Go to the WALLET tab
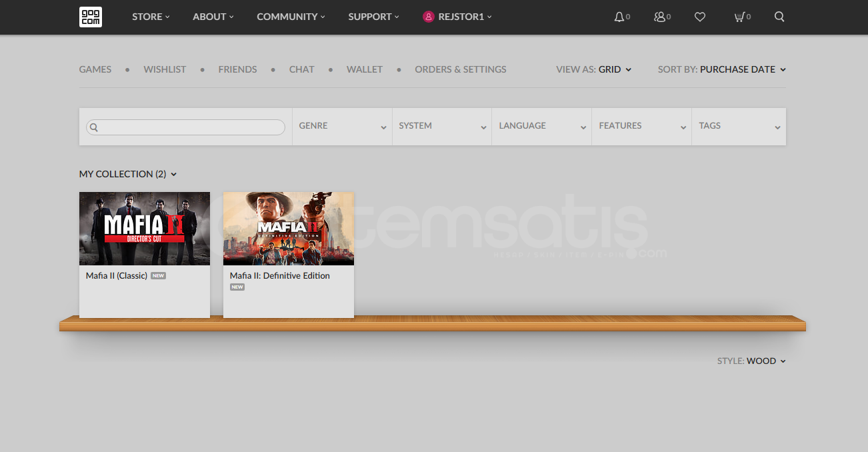This screenshot has height=452, width=868. [365, 69]
